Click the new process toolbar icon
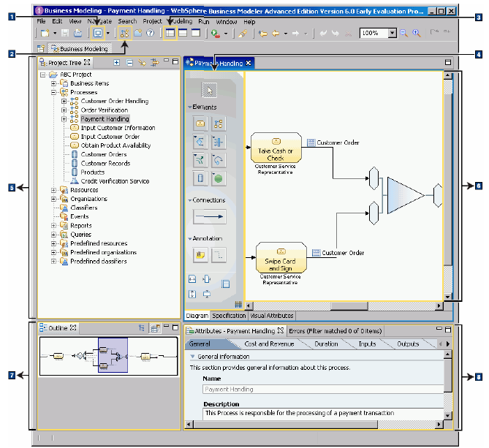Viewport: 489px width, 448px height. (x=124, y=33)
